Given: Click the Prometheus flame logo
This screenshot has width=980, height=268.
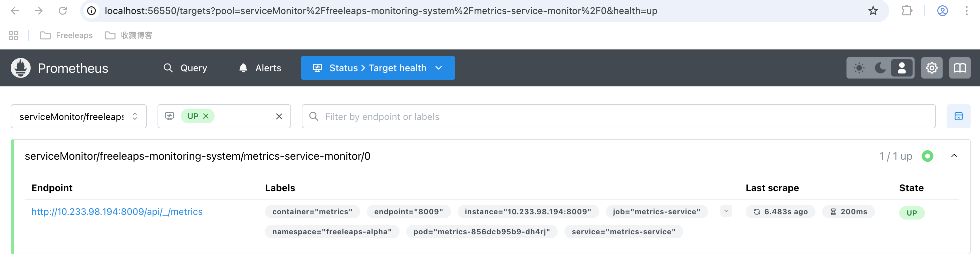Looking at the screenshot, I should tap(21, 68).
